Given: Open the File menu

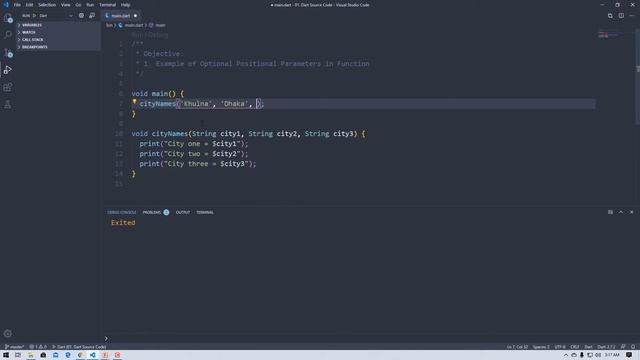Looking at the screenshot, I should pyautogui.click(x=17, y=5).
